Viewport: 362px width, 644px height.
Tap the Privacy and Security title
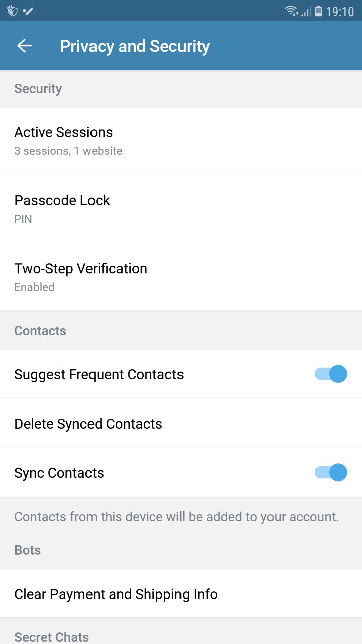135,46
